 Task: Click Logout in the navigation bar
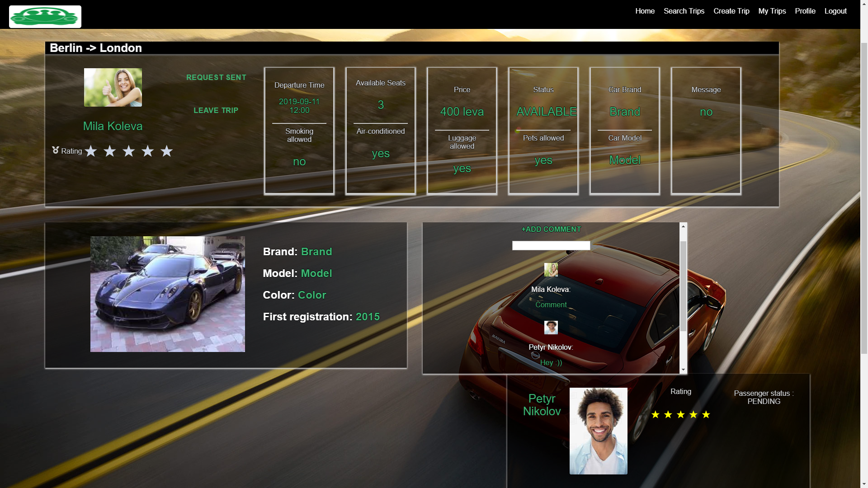[835, 11]
